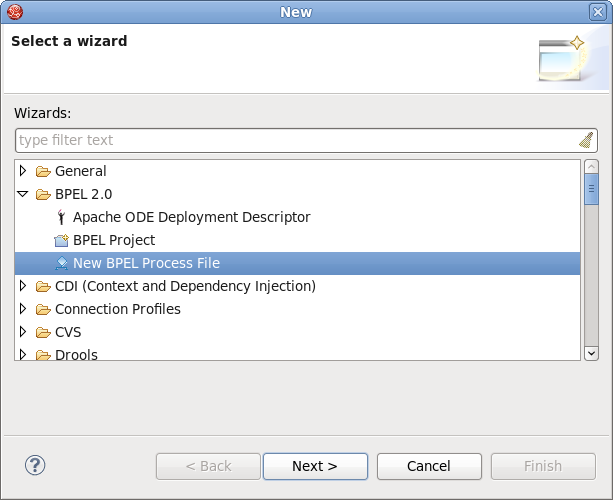Screen dimensions: 613x500
Task: Close the New wizard dialog window
Action: point(597,12)
